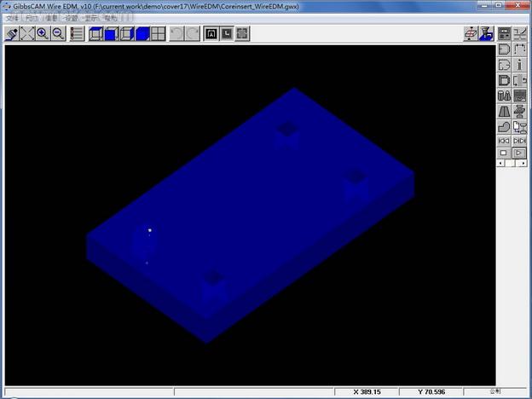Switch to top-face cube view
This screenshot has height=399, width=532.
click(95, 33)
